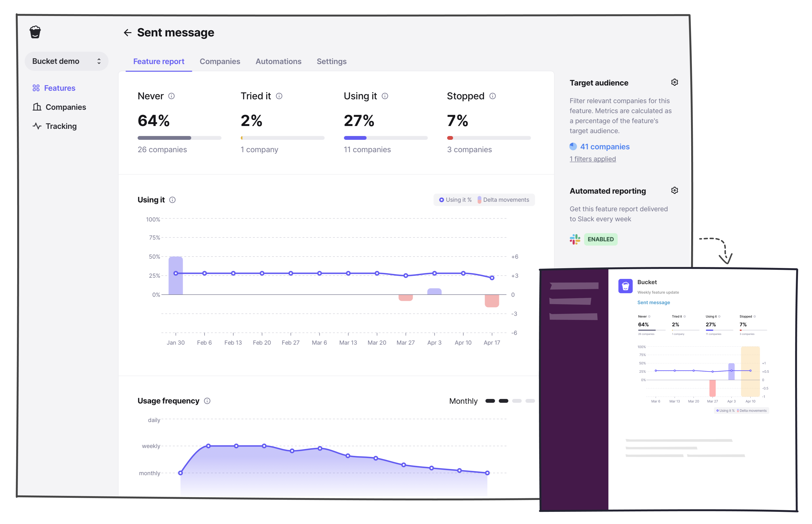The width and height of the screenshot is (812, 524).
Task: Show info for Usage frequency
Action: [x=207, y=401]
